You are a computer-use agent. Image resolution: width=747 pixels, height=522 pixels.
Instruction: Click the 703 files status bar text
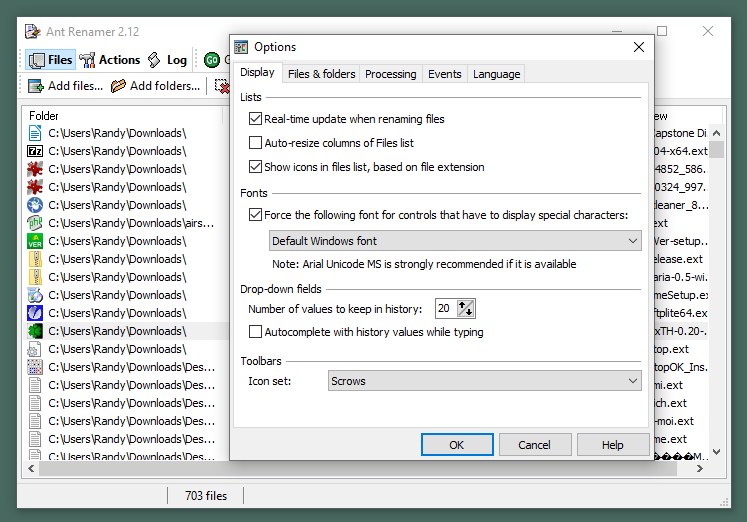206,496
